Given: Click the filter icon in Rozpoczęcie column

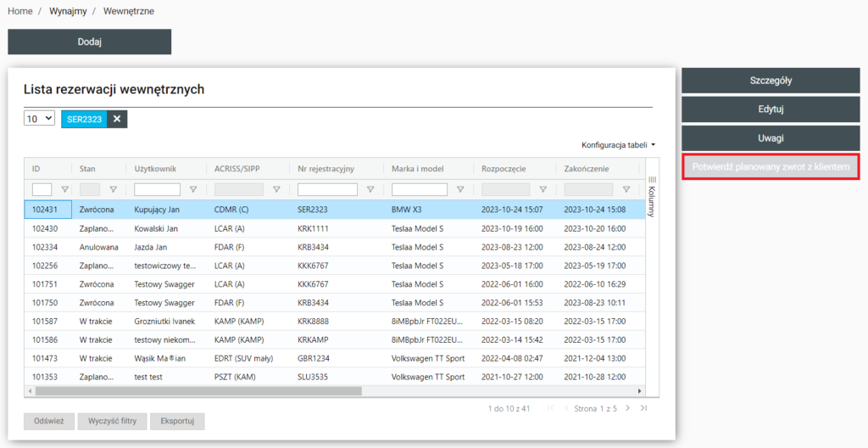Looking at the screenshot, I should pyautogui.click(x=542, y=190).
